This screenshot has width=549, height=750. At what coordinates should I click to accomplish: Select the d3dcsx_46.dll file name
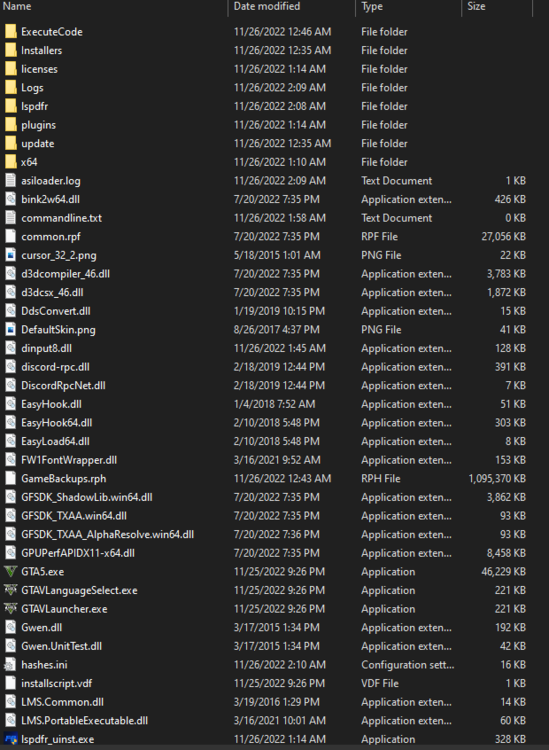tap(52, 293)
